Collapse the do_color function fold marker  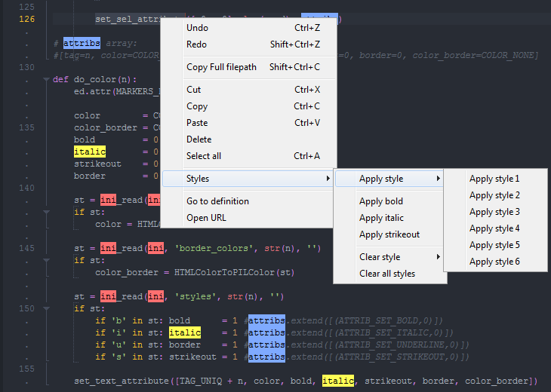coord(45,79)
